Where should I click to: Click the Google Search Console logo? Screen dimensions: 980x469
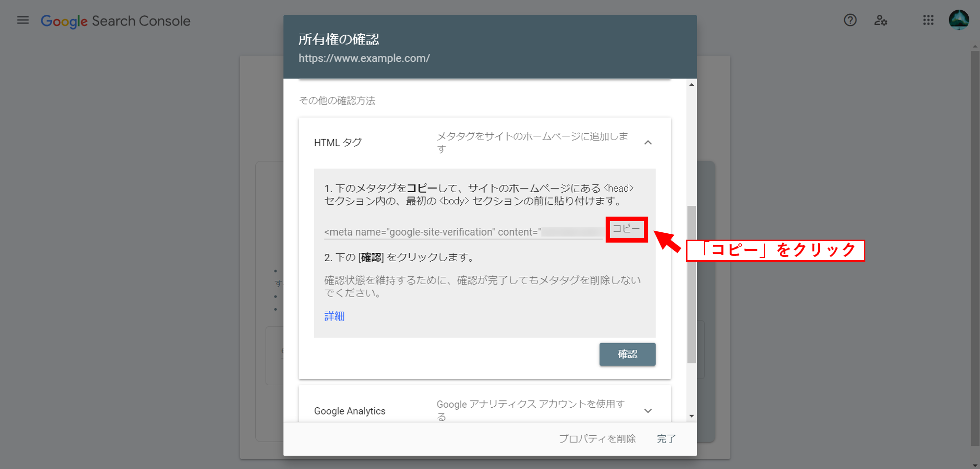(x=116, y=21)
